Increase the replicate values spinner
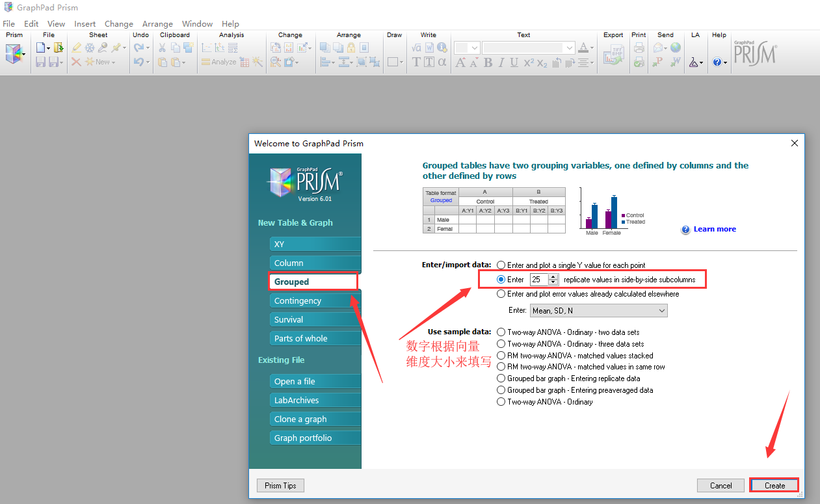 (x=553, y=276)
